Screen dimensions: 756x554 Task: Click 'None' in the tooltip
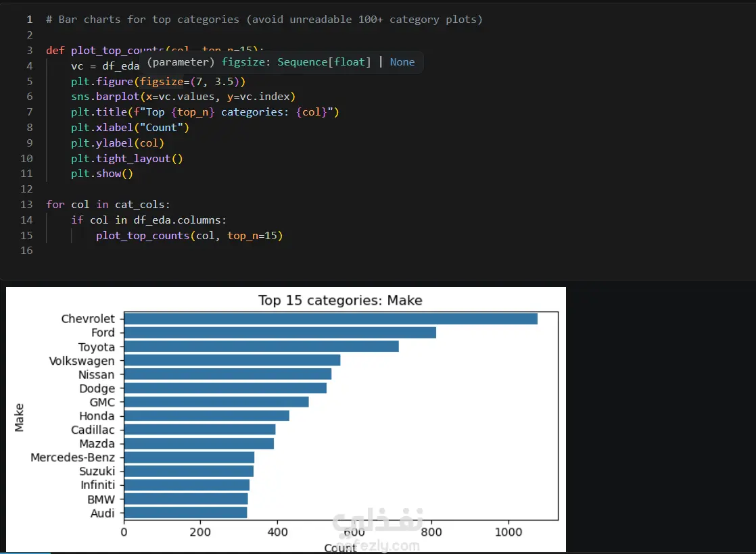[x=402, y=62]
